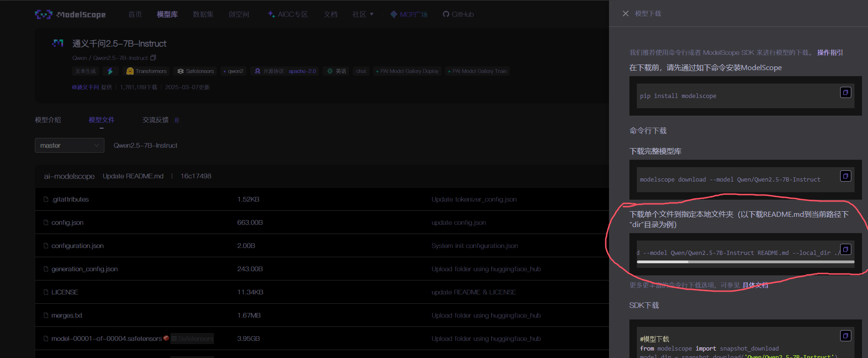Click the Transformers tag

pyautogui.click(x=147, y=71)
